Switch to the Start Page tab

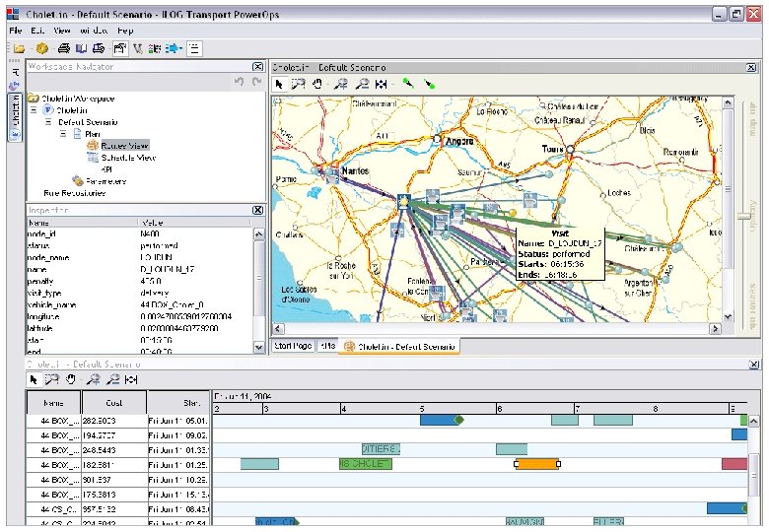pyautogui.click(x=293, y=346)
